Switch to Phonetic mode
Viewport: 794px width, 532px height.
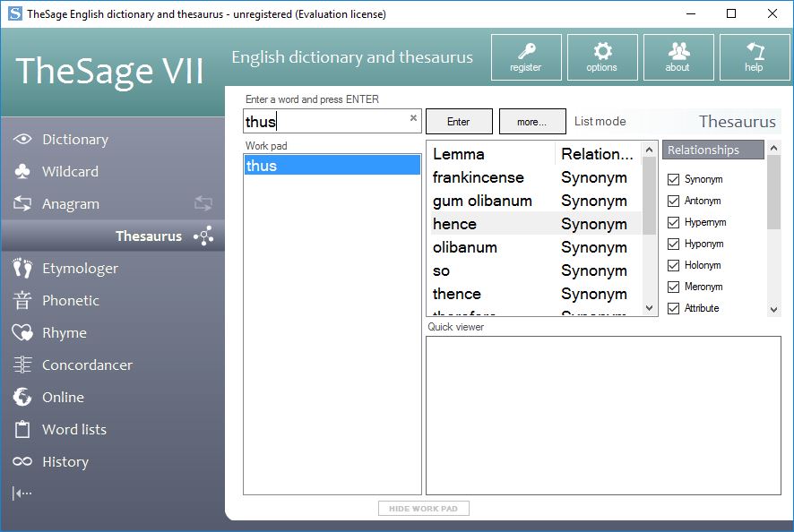click(71, 301)
